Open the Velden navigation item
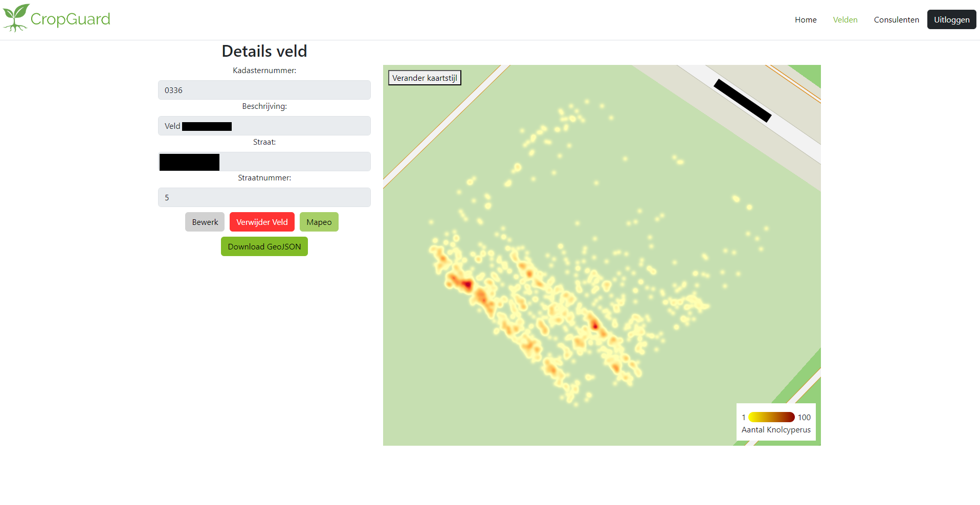The image size is (980, 505). click(845, 20)
